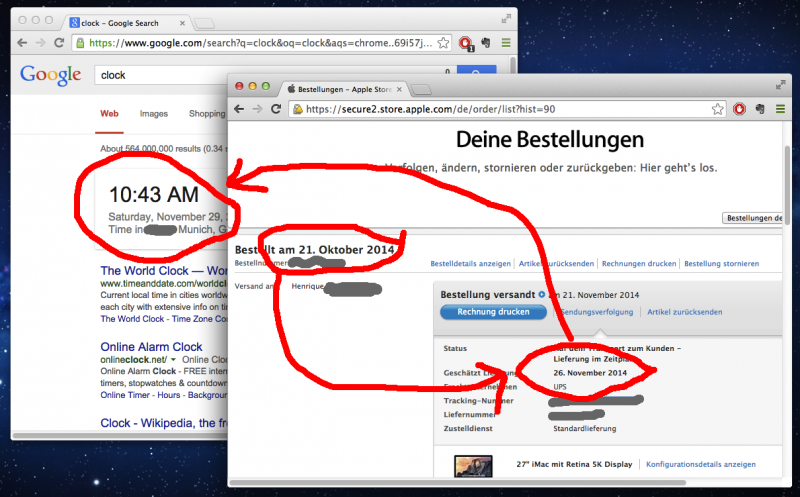800x497 pixels.
Task: Select the Images search tab
Action: click(x=154, y=114)
